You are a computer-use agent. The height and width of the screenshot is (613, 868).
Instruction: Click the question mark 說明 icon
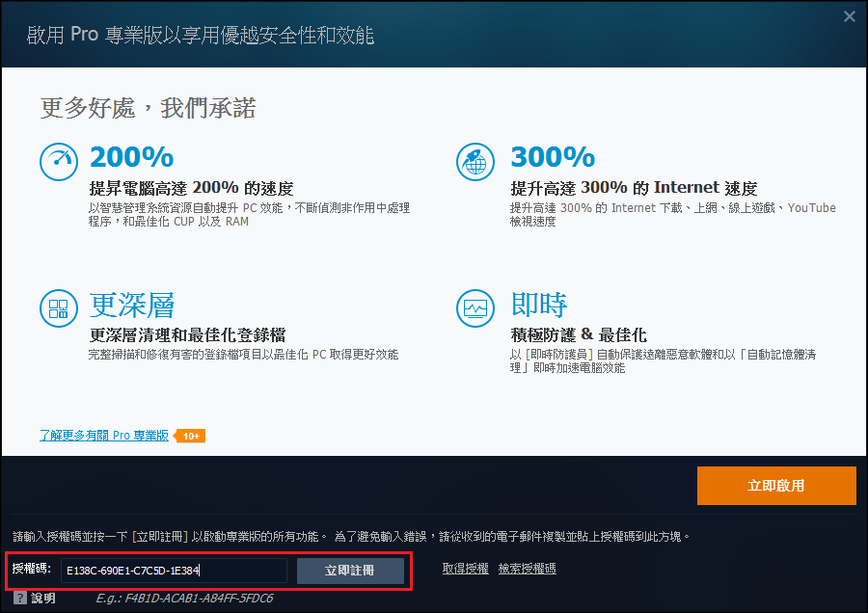[20, 599]
